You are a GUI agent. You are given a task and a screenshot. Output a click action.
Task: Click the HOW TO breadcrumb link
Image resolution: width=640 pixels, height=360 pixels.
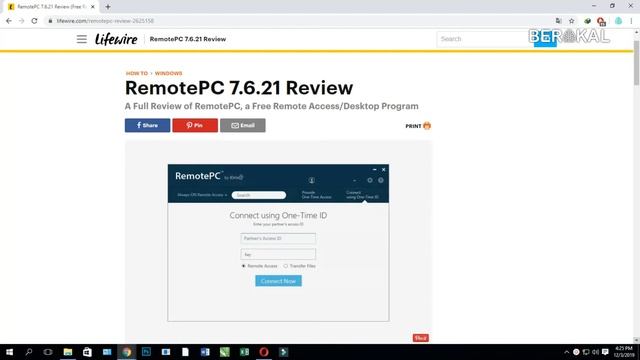pyautogui.click(x=137, y=73)
